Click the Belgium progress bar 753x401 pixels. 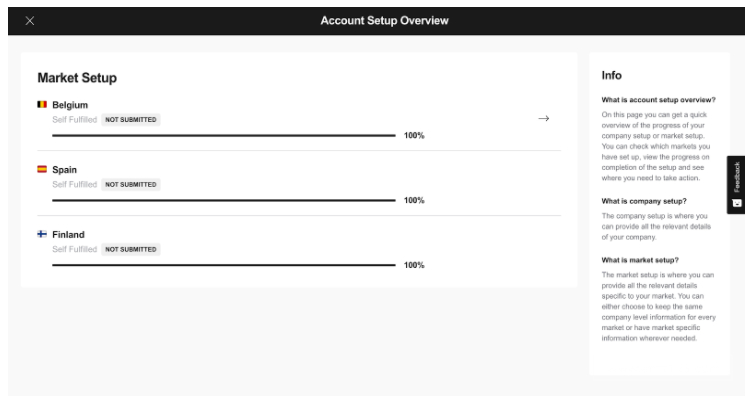[x=223, y=134]
